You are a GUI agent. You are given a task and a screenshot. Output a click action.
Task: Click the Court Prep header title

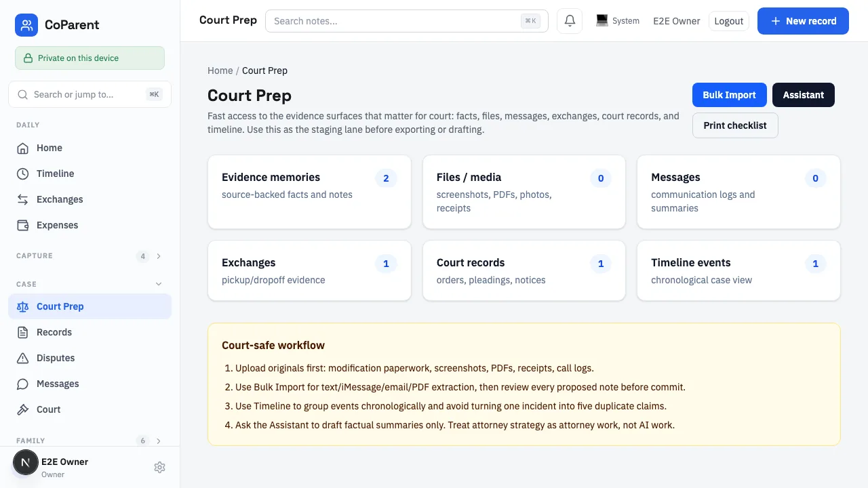click(228, 20)
